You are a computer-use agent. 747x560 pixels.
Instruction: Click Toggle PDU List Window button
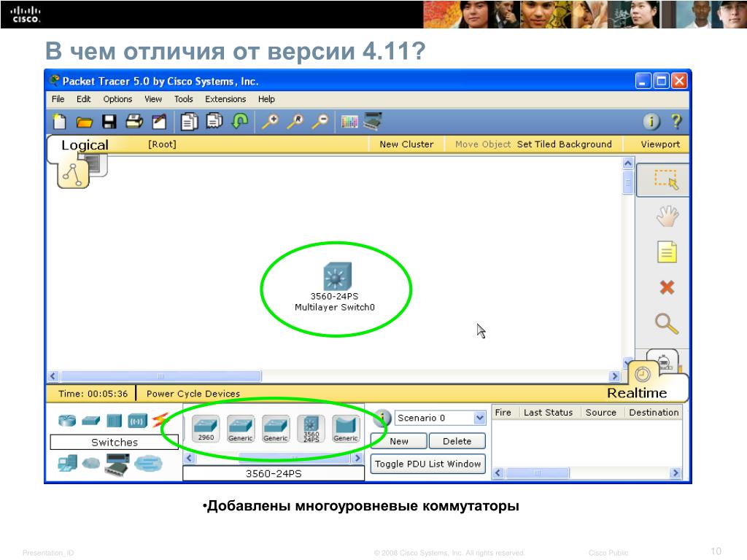coord(427,464)
